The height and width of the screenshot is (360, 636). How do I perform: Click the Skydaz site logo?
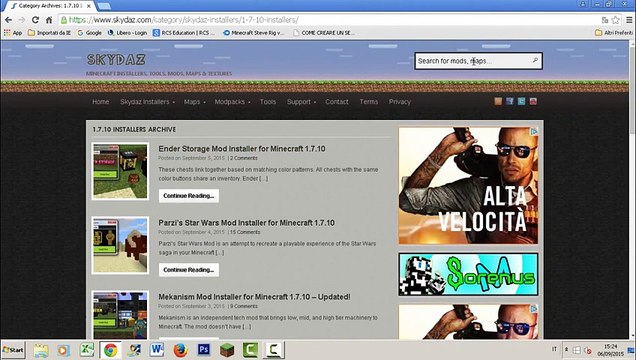[x=116, y=60]
